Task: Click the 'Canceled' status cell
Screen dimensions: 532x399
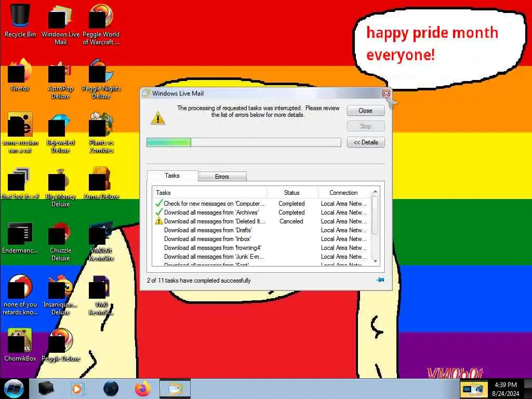Action: (291, 221)
